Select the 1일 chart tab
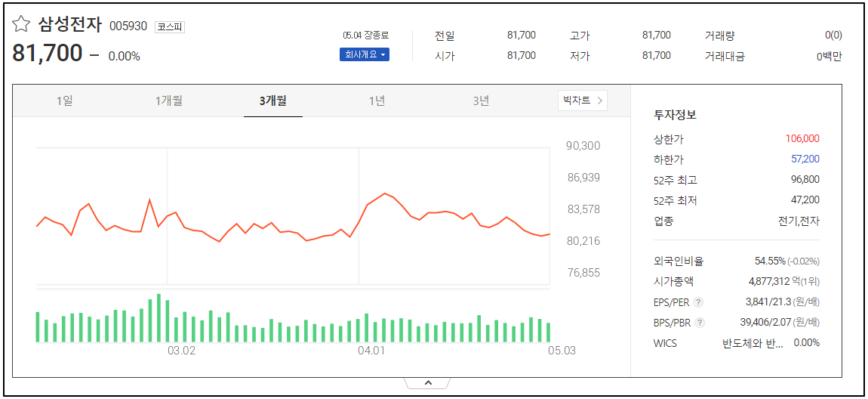The width and height of the screenshot is (868, 399). [64, 101]
